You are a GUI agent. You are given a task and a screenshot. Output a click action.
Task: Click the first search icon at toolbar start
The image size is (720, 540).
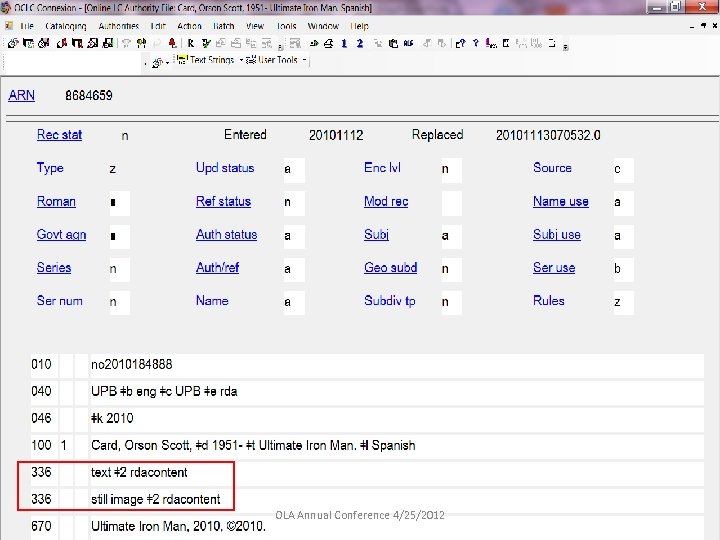(x=13, y=43)
